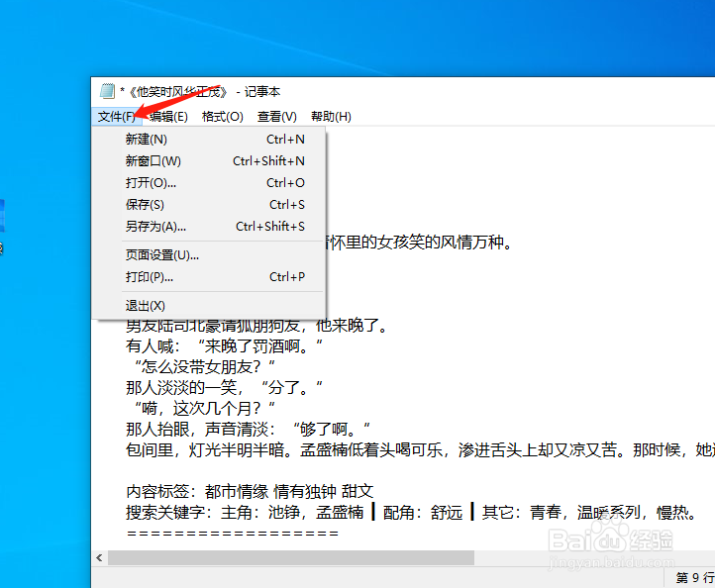This screenshot has height=588, width=715.
Task: Click the line "怎么没带女朋友？"
Action: (x=204, y=367)
